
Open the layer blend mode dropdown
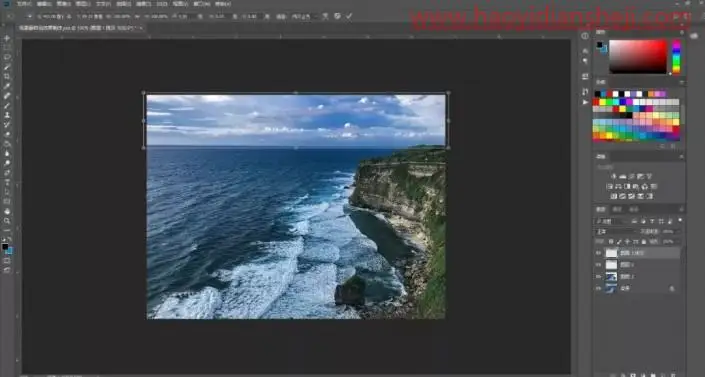pos(616,232)
